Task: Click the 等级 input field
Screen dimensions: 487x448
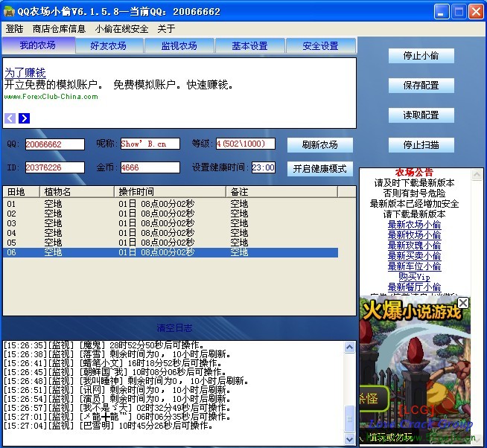Action: coord(246,144)
